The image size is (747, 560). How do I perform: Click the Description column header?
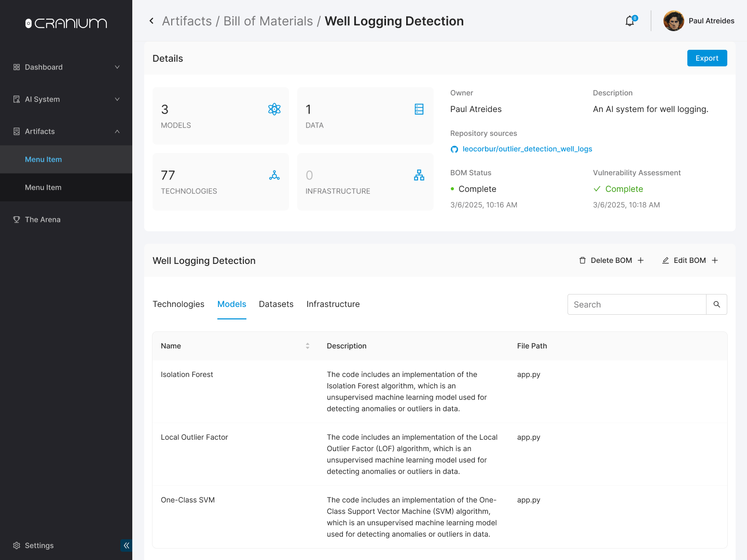coord(347,346)
